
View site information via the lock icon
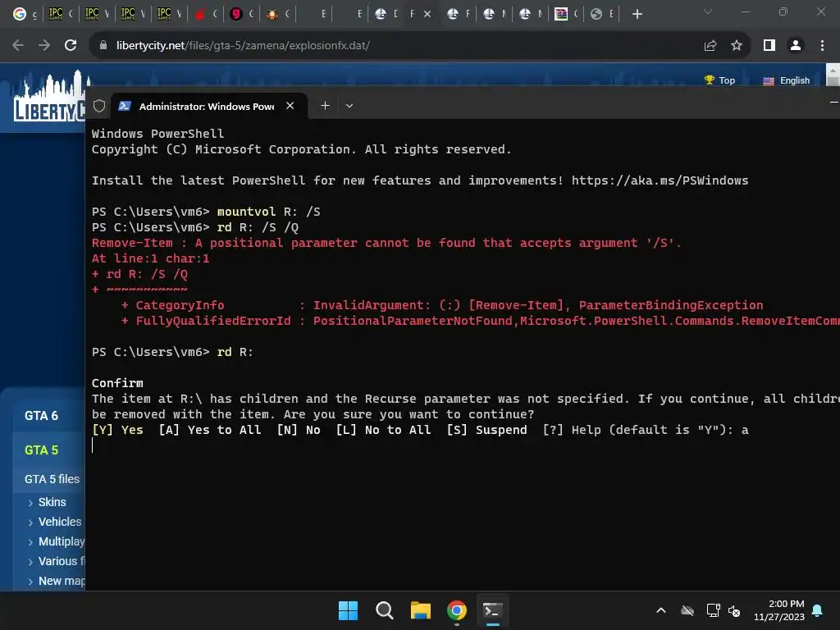103,46
